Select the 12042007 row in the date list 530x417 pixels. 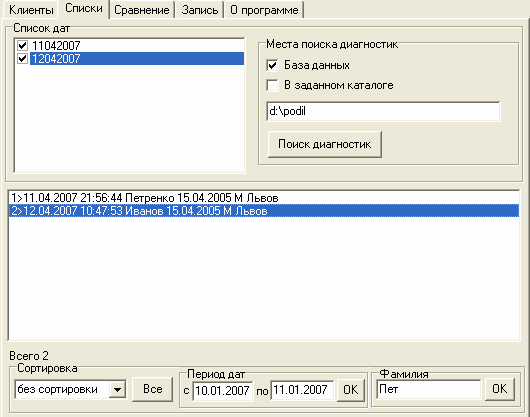point(137,58)
